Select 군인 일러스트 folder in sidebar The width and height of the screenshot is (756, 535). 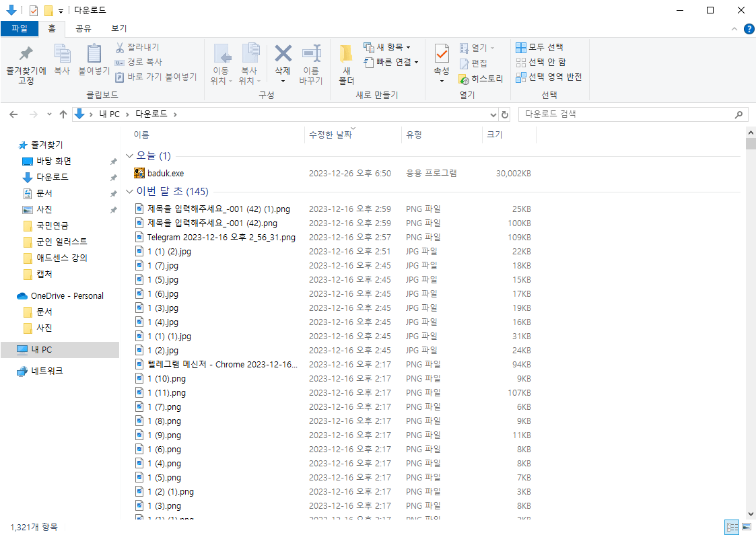coord(62,242)
